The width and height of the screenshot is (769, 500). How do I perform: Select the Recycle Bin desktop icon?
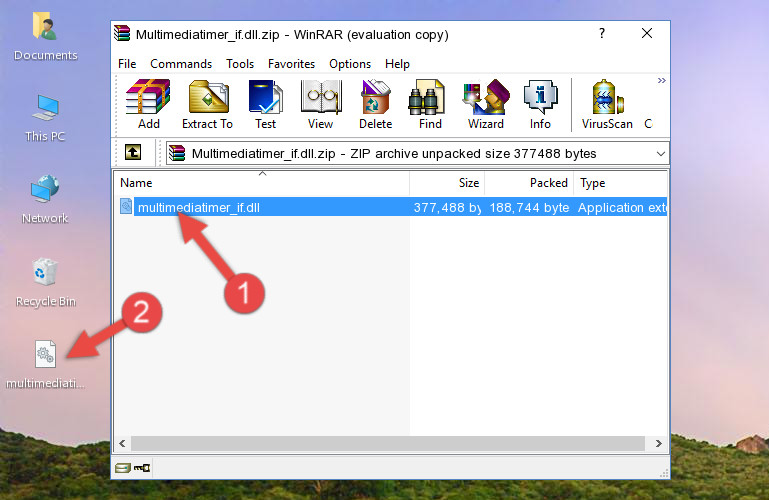45,283
